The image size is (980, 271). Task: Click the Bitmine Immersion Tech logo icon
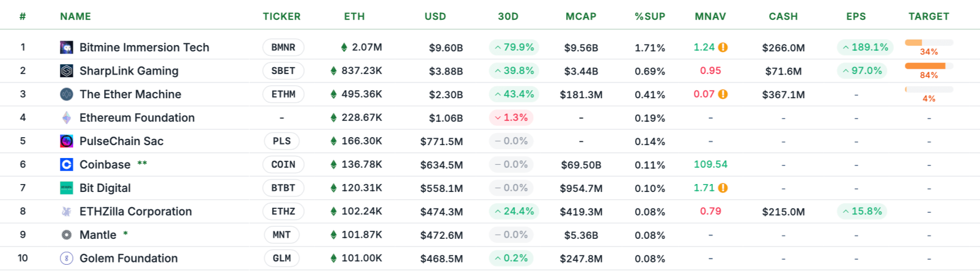pos(67,47)
